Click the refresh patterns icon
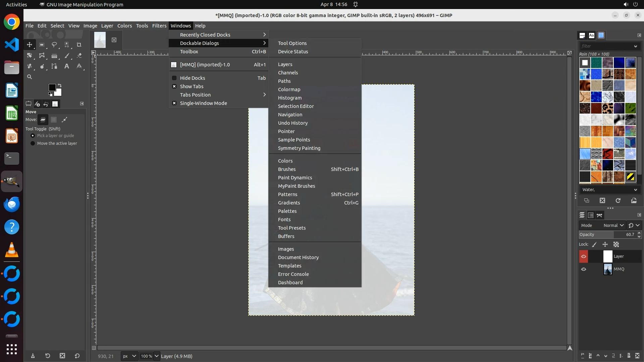The width and height of the screenshot is (644, 362). [618, 200]
